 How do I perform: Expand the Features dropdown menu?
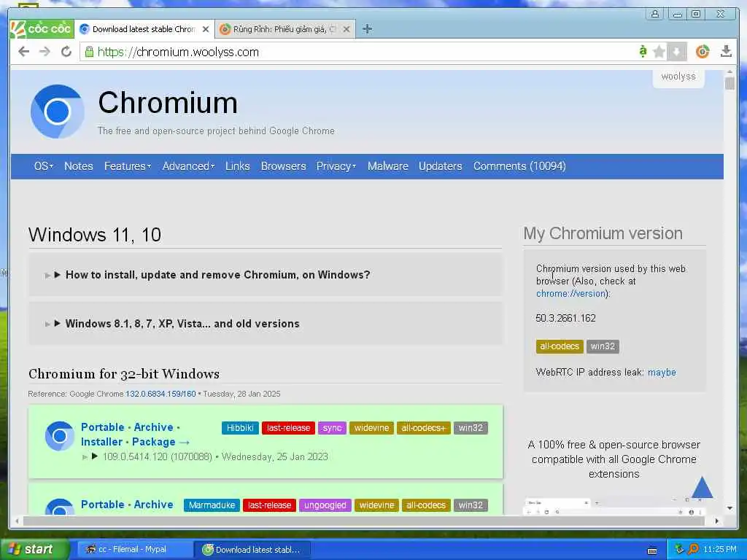click(x=127, y=166)
